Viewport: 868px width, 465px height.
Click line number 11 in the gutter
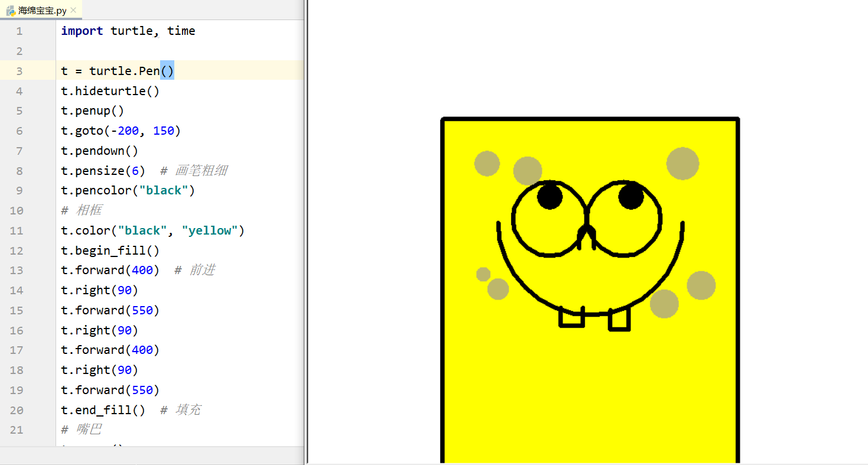17,230
